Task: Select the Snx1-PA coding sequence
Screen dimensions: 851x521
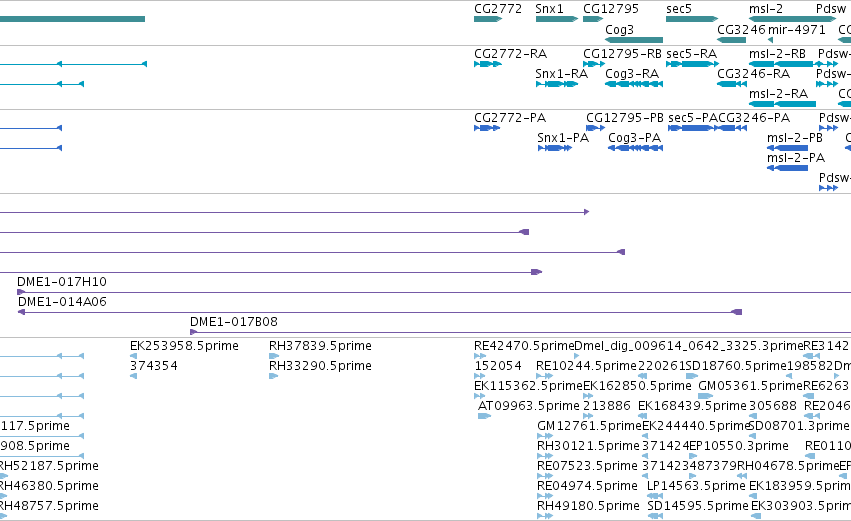Action: click(555, 148)
